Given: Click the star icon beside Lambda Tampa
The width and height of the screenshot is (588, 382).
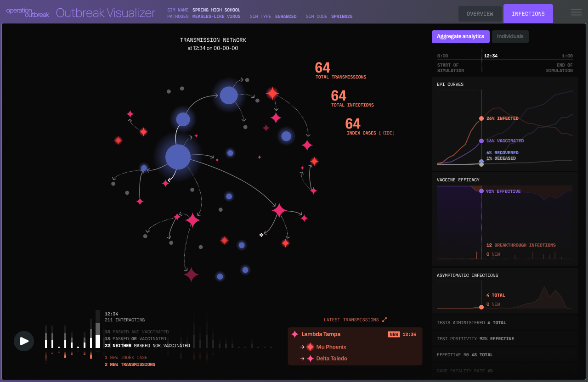Looking at the screenshot, I should click(295, 334).
